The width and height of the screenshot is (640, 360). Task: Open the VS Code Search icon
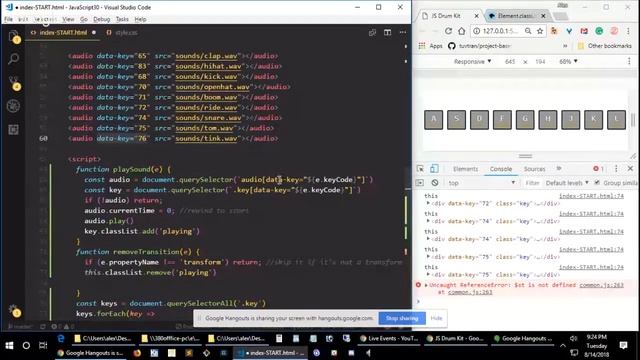click(x=13, y=59)
